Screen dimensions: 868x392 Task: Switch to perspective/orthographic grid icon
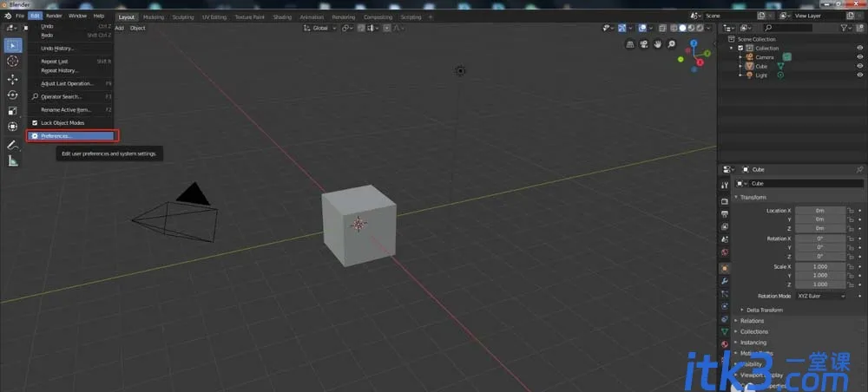(x=630, y=44)
